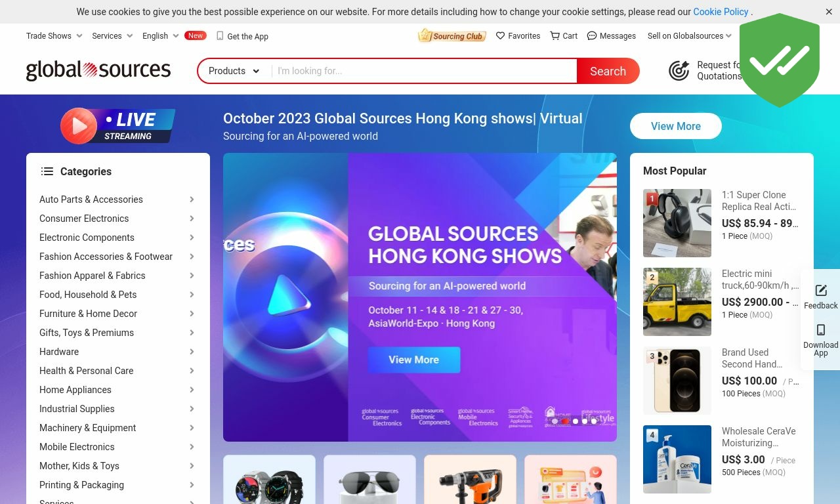Click the white View More button
This screenshot has height=504, width=840.
[x=676, y=126]
